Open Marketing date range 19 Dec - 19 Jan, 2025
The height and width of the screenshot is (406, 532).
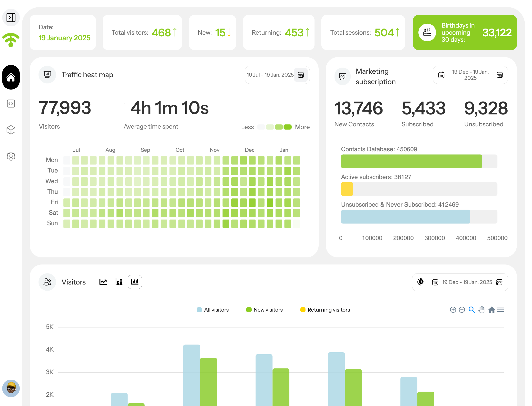coord(470,75)
